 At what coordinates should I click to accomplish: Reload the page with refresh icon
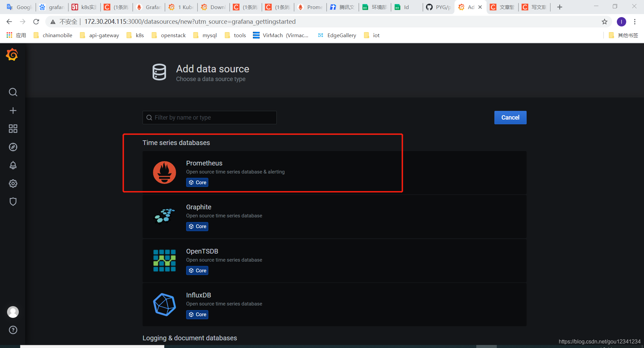(x=36, y=22)
